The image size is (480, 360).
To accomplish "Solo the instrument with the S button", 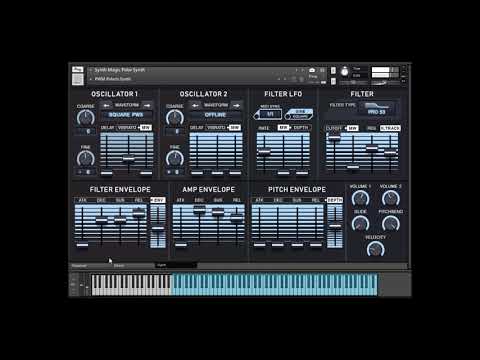I will pyautogui.click(x=333, y=70).
